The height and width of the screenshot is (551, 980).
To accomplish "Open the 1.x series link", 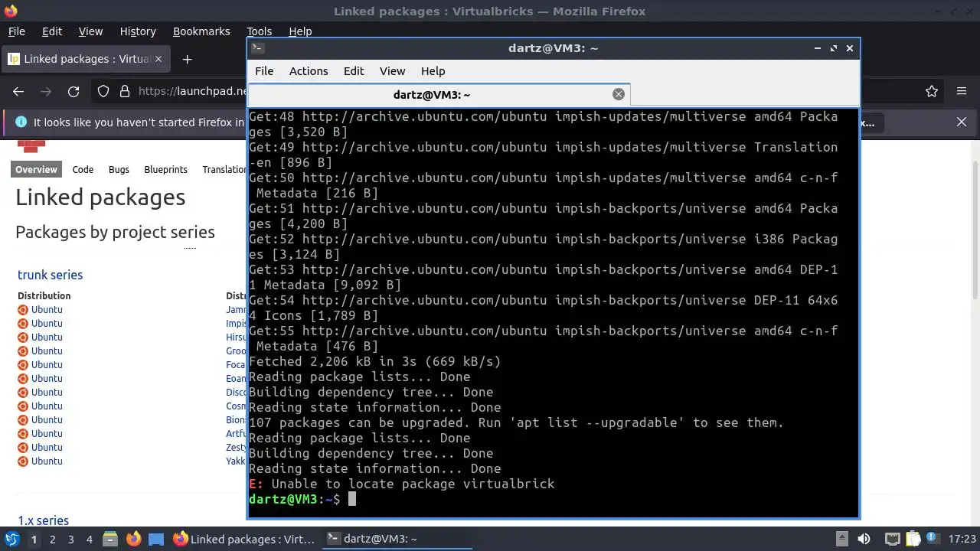I will pyautogui.click(x=43, y=520).
